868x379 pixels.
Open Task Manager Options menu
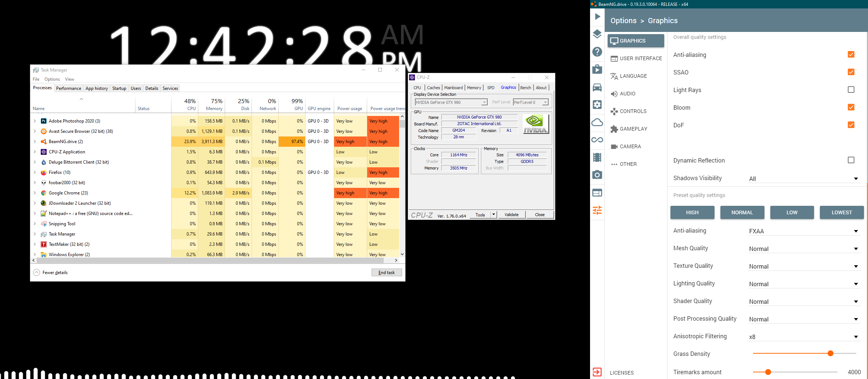click(x=52, y=79)
